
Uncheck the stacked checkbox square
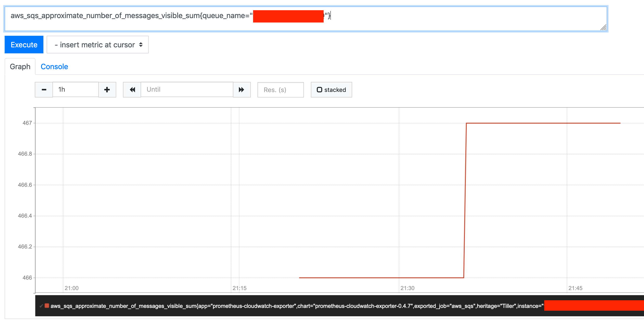319,90
